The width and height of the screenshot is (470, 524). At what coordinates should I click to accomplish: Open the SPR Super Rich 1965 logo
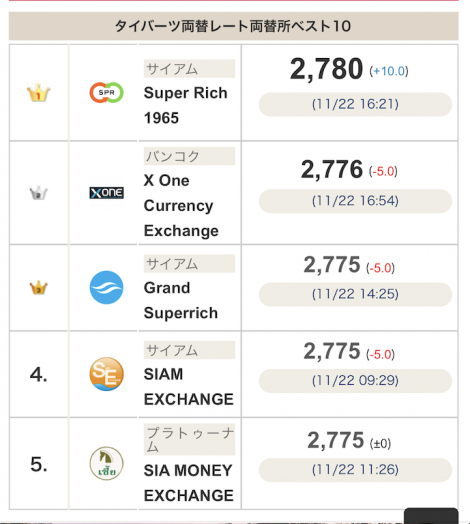coord(106,93)
